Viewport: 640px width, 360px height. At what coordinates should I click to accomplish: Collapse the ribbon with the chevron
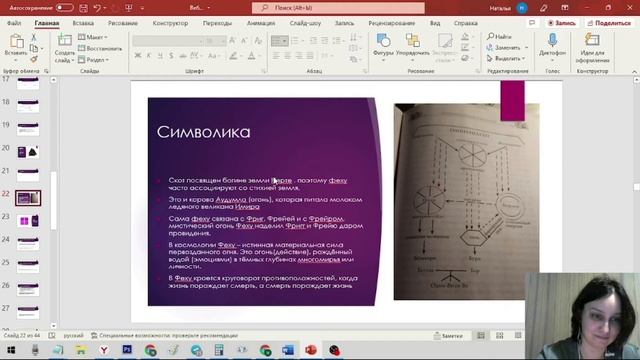634,72
